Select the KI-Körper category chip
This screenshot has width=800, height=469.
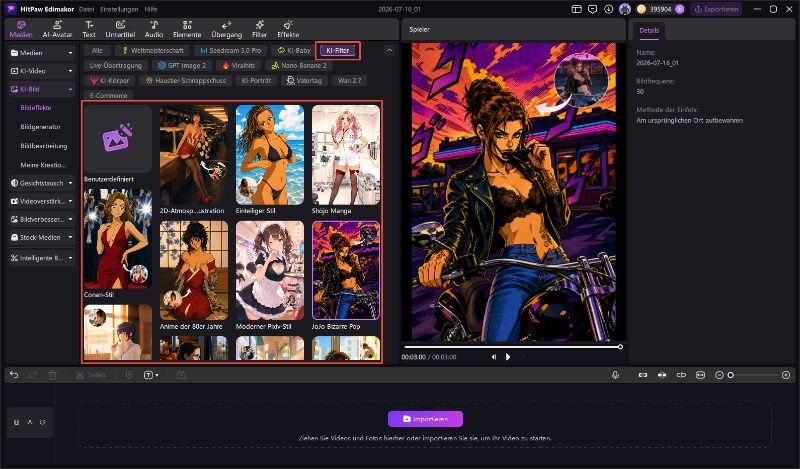coord(109,80)
